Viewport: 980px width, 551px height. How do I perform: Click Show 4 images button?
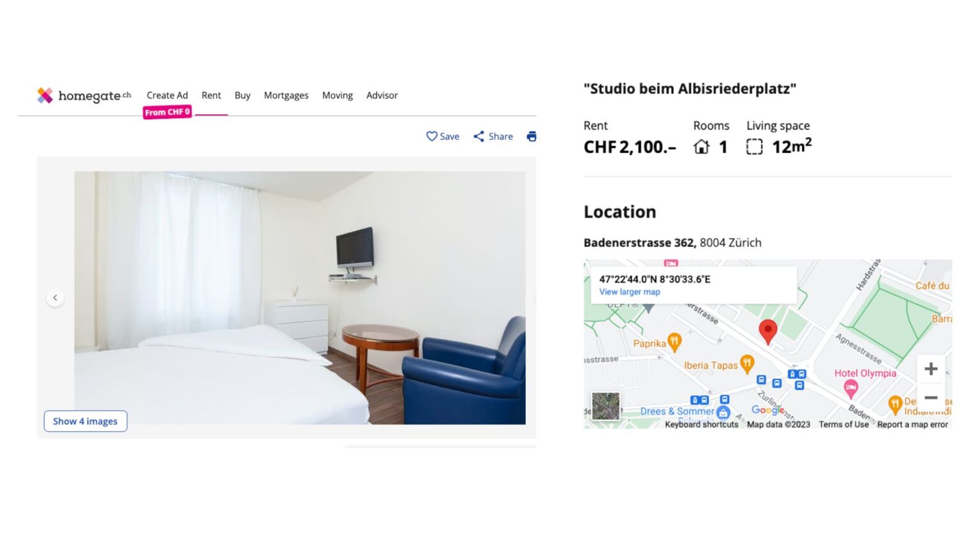coord(85,422)
